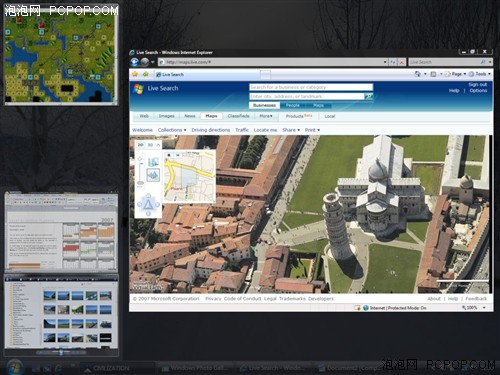Open the Options link in header

point(478,91)
